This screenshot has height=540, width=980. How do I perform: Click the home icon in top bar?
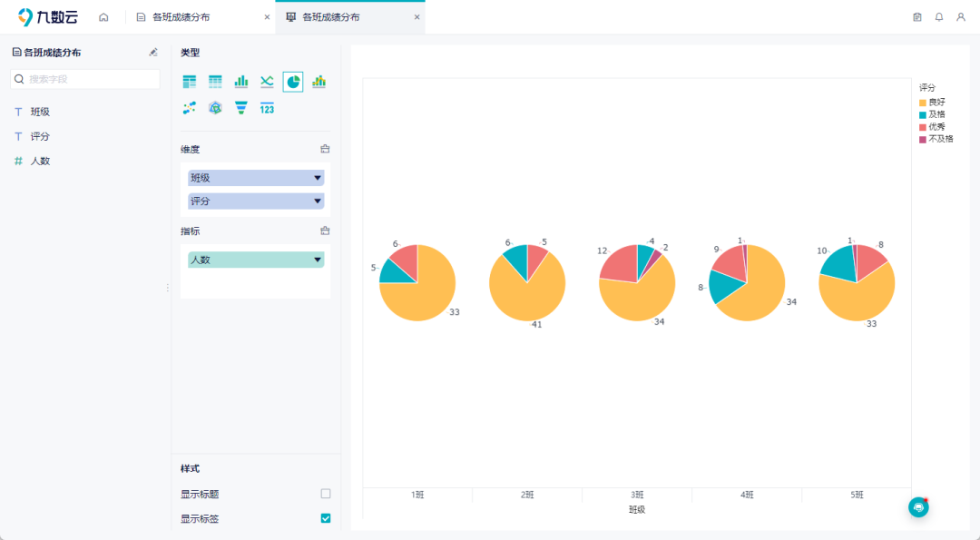[103, 17]
